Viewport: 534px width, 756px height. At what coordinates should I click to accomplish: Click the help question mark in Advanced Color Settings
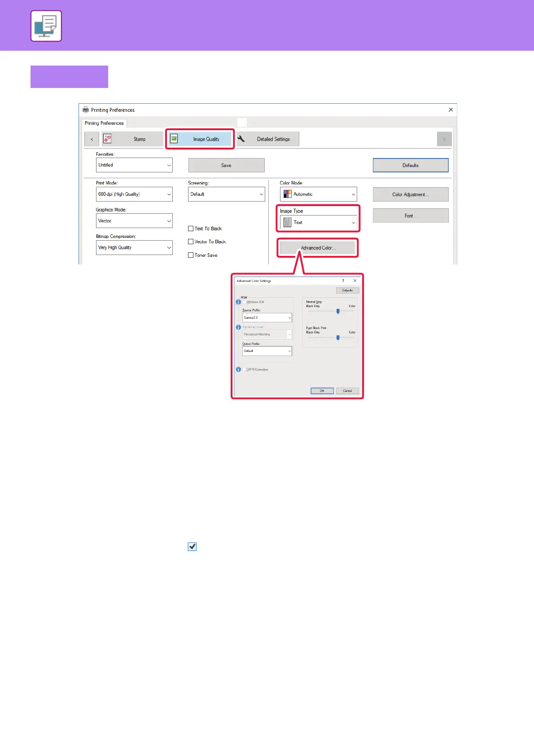343,281
